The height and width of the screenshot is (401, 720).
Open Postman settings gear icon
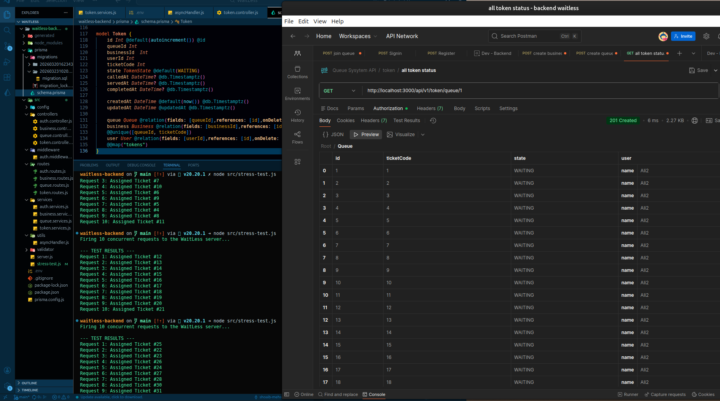tap(706, 36)
